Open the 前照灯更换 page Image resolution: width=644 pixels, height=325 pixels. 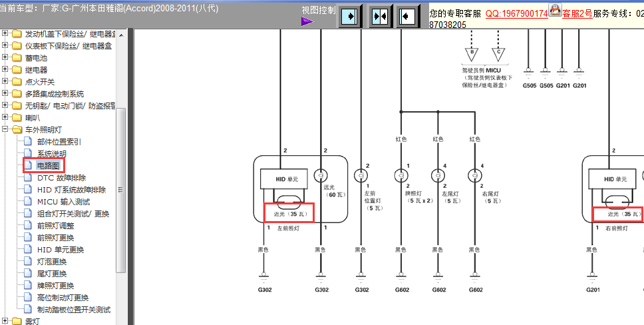[55, 237]
